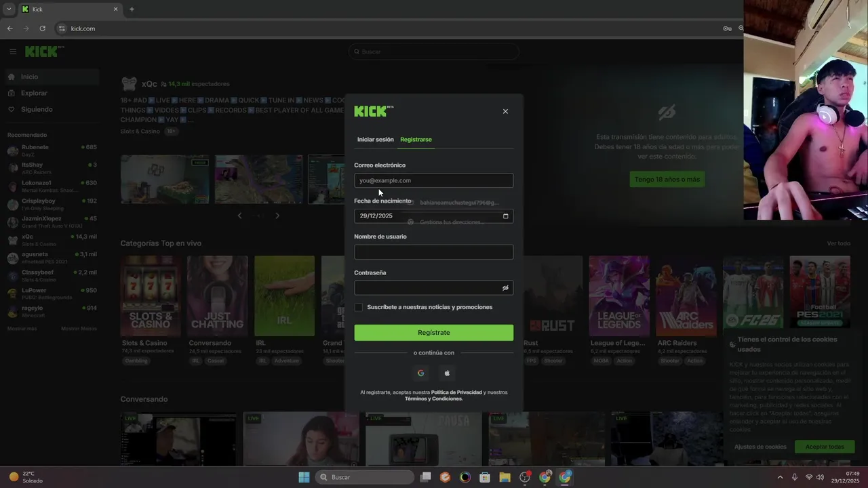The width and height of the screenshot is (868, 488).
Task: Select the Registrarse tab
Action: pos(416,140)
